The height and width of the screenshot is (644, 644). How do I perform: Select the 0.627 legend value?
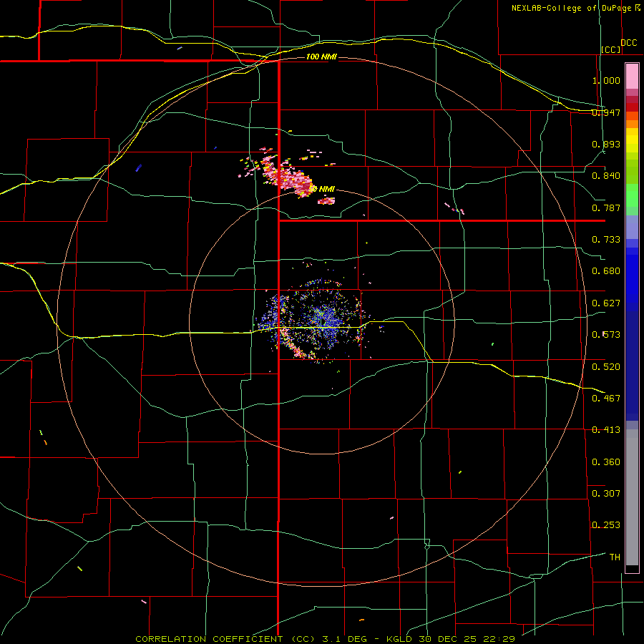[x=606, y=303]
